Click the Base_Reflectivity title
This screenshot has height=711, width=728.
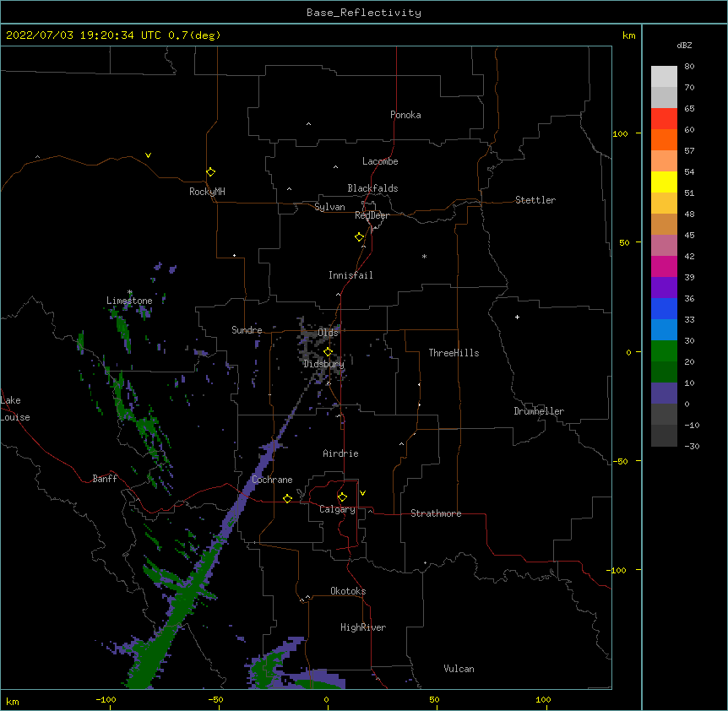point(364,13)
